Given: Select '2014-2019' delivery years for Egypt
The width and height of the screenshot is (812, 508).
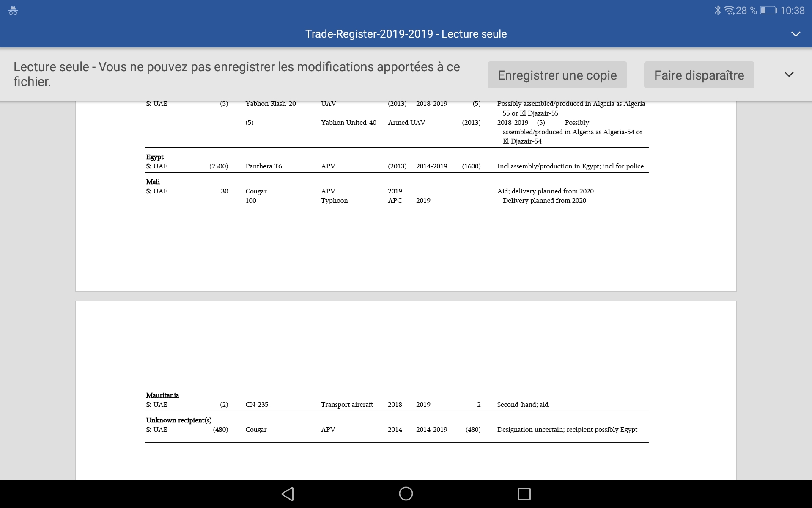Looking at the screenshot, I should coord(431,166).
